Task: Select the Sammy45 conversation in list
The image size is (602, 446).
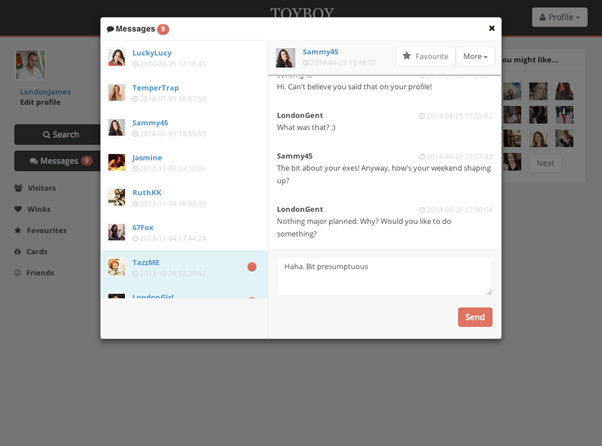Action: [x=184, y=128]
